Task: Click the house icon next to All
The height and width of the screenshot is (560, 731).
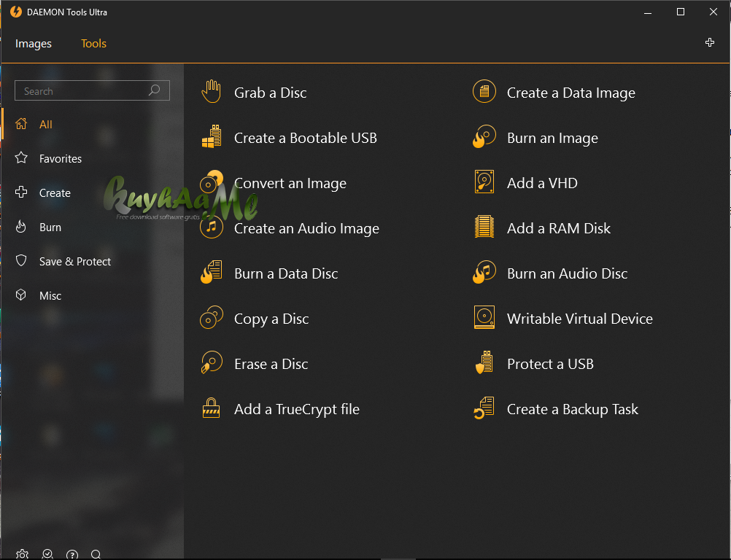Action: pos(21,124)
